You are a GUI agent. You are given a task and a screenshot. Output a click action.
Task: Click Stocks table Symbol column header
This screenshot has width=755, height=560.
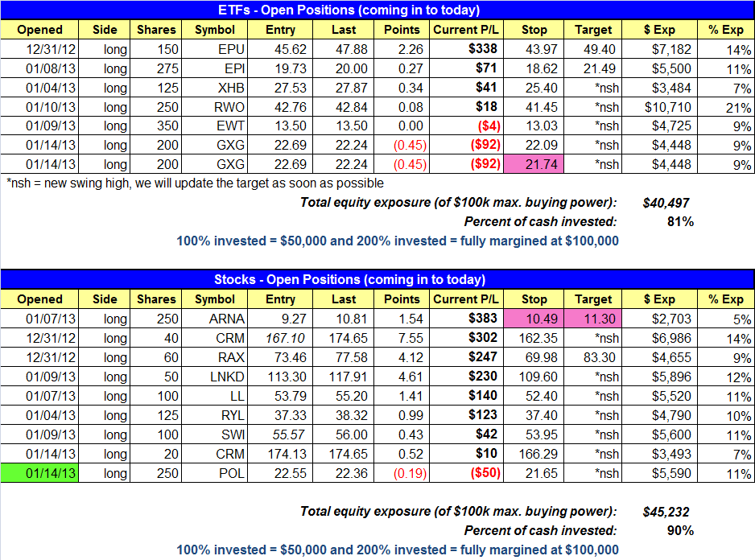tap(215, 299)
